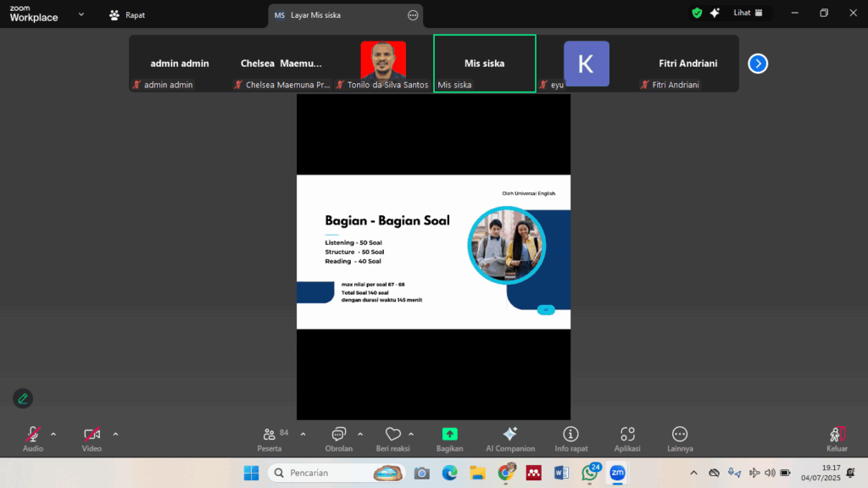This screenshot has width=868, height=488.
Task: Expand the audio options arrow
Action: (x=53, y=434)
